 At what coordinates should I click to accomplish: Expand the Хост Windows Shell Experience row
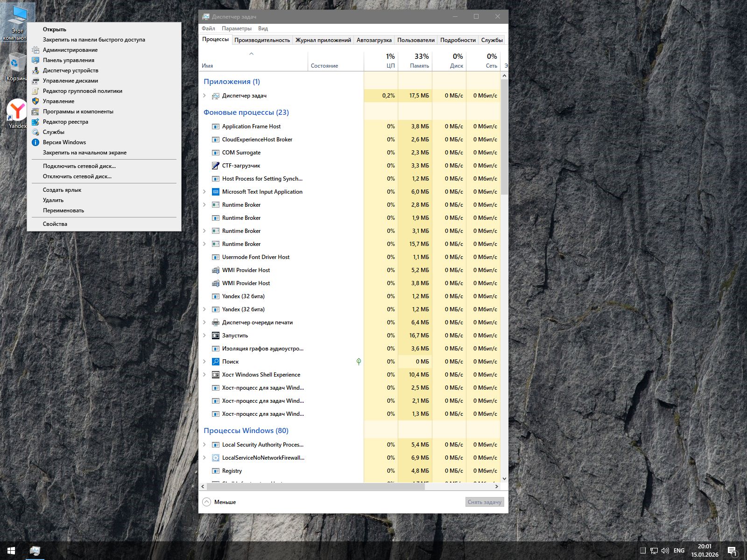pos(204,375)
